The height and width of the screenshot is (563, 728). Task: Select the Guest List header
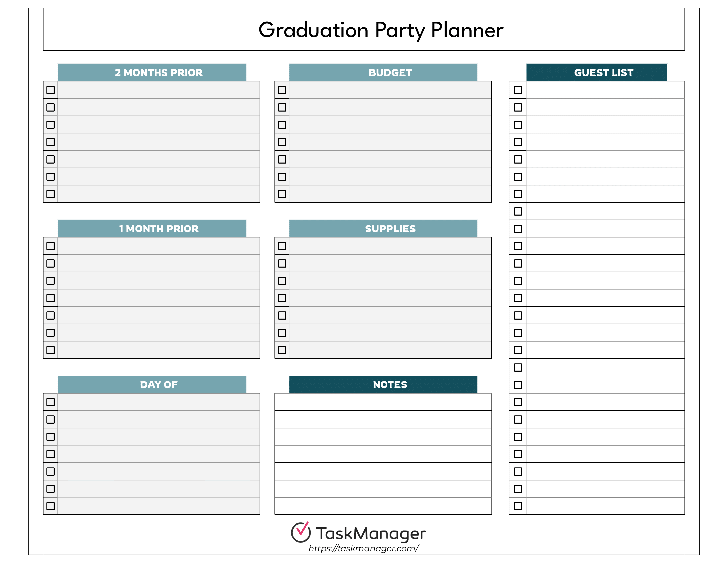tap(597, 73)
